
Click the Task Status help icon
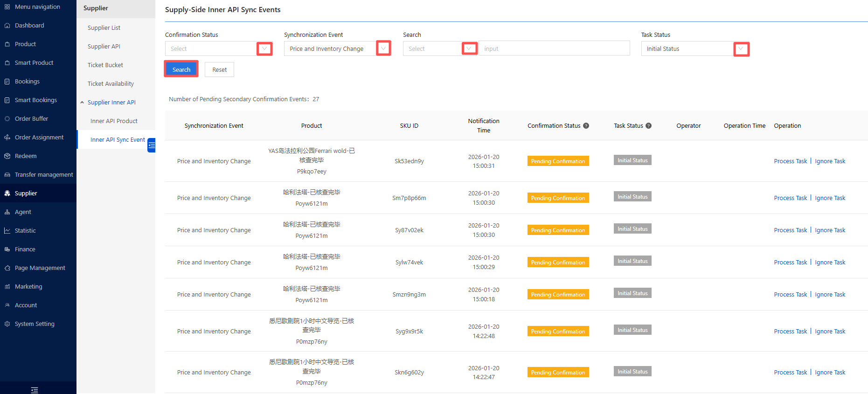coord(649,126)
